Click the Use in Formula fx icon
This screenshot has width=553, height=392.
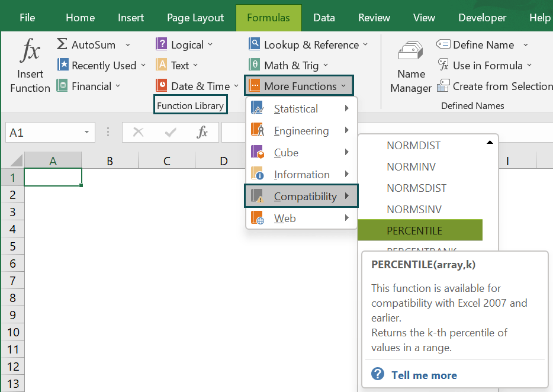[443, 65]
